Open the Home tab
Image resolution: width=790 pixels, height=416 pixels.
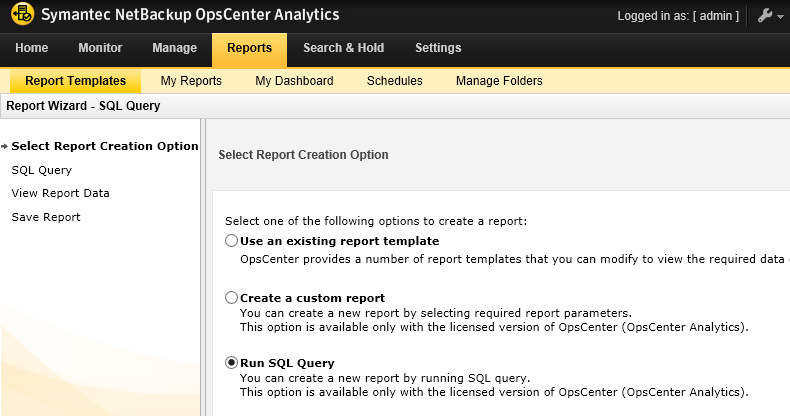click(x=32, y=48)
